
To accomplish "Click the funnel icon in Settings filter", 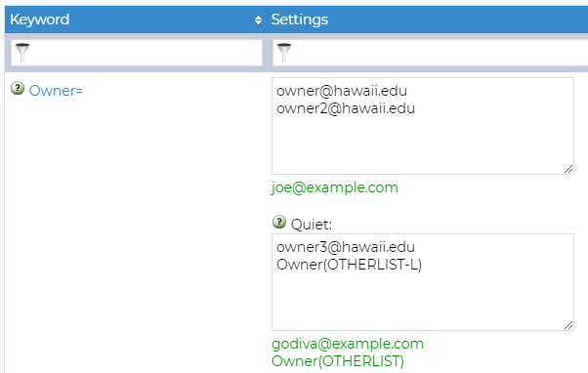I will pos(284,53).
